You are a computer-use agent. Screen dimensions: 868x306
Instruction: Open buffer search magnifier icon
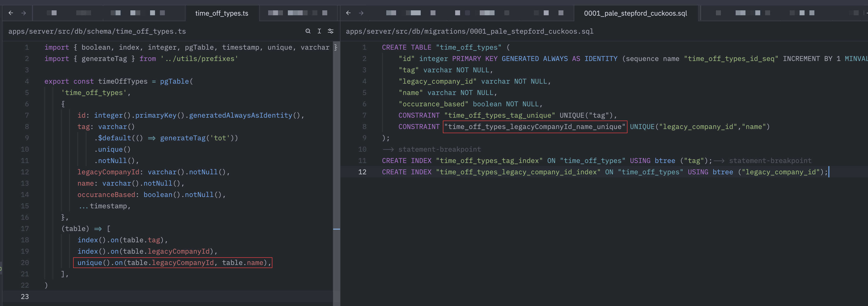point(308,31)
